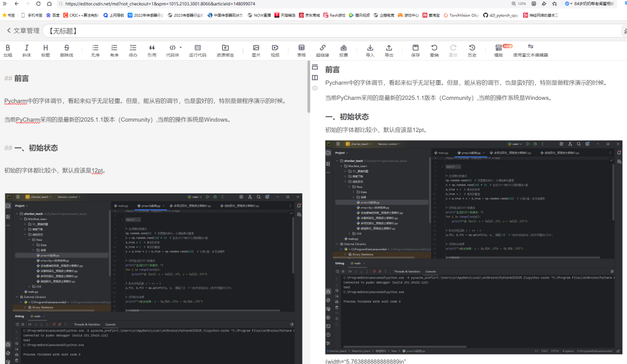Open article templates (模版)
The image size is (627, 364).
click(498, 50)
